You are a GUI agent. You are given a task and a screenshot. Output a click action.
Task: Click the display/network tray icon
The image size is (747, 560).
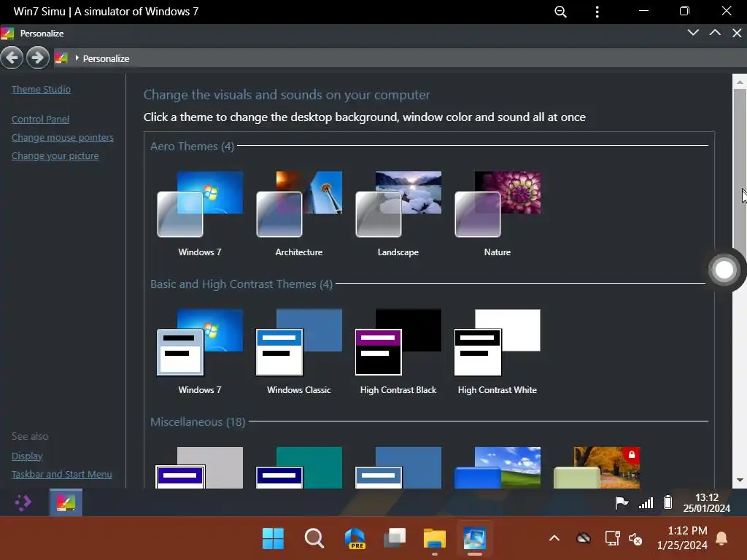612,539
